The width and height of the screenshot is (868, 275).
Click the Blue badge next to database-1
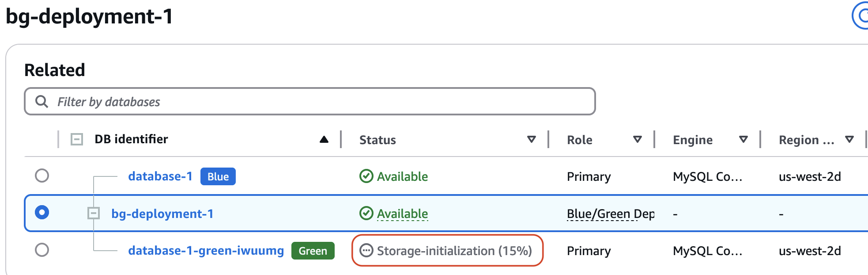click(218, 176)
